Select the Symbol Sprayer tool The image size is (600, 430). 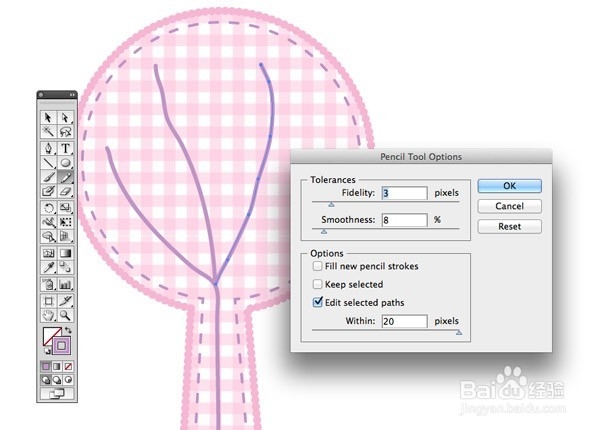(x=49, y=284)
